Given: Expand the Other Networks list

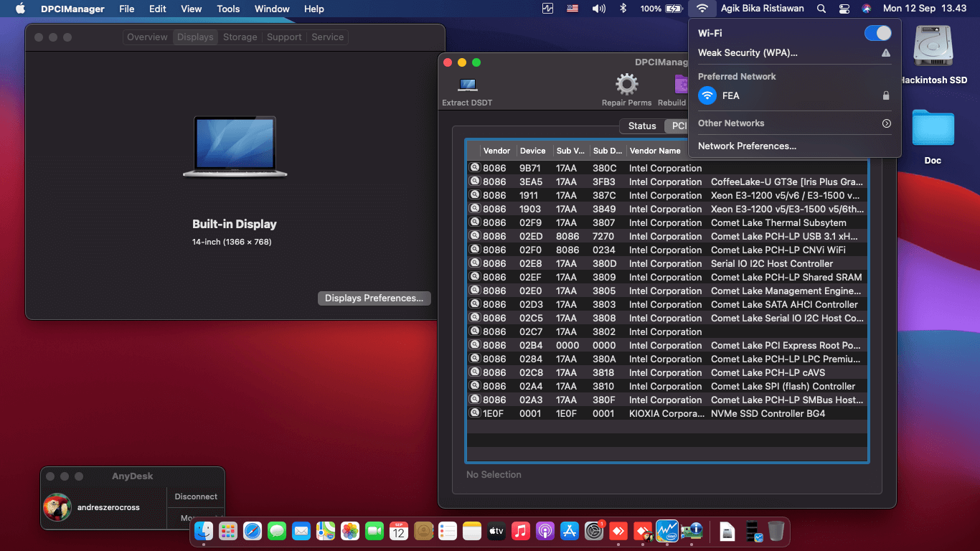Looking at the screenshot, I should [886, 123].
